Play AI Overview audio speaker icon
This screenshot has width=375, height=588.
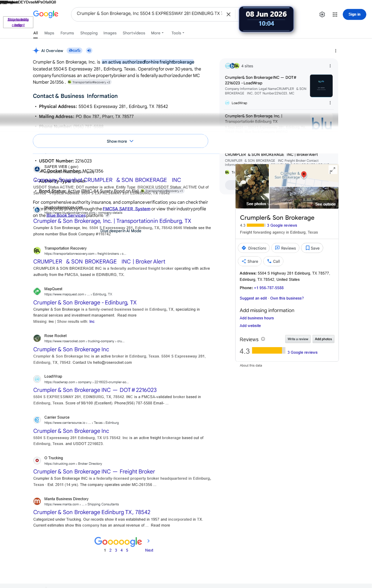pos(89,51)
